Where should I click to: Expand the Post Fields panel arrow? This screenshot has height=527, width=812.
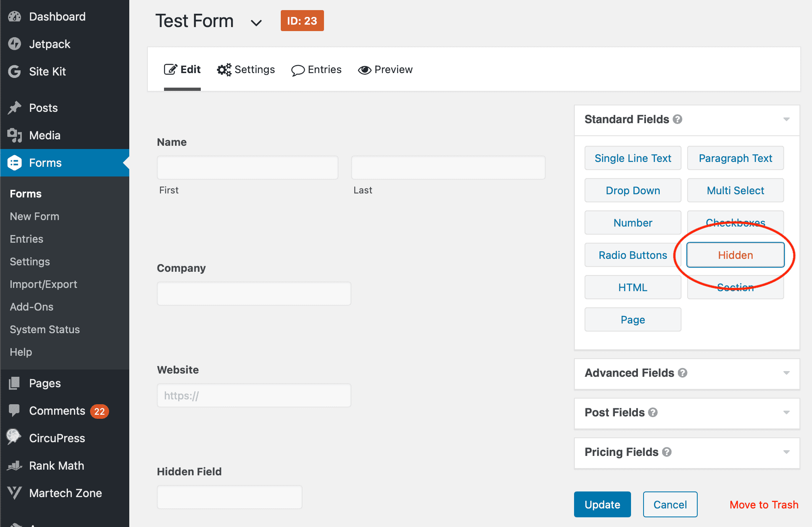click(x=786, y=412)
